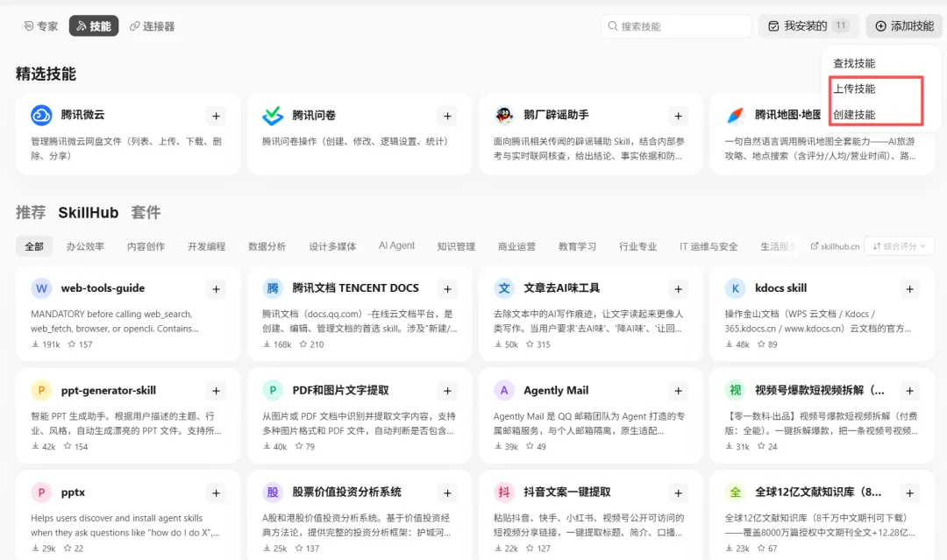Click the K avatar of kdocs skill

735,288
